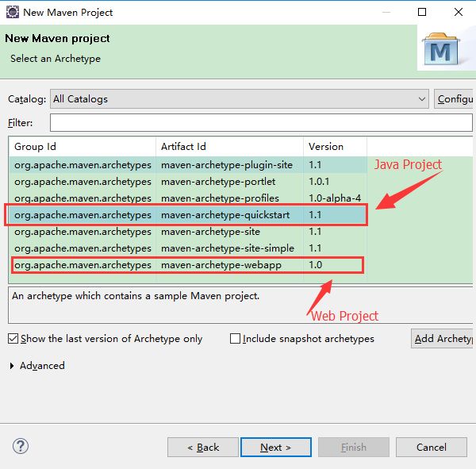The width and height of the screenshot is (476, 469).
Task: Sort by Group Id column header
Action: pos(82,146)
